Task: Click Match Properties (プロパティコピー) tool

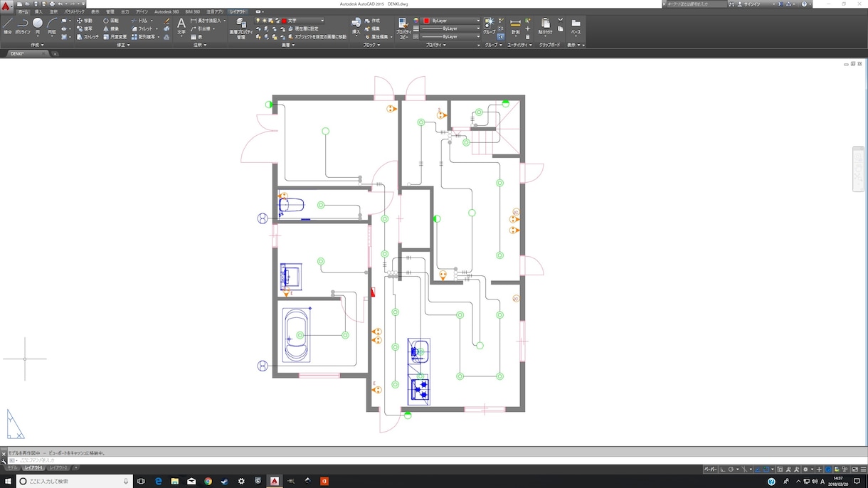Action: point(403,28)
